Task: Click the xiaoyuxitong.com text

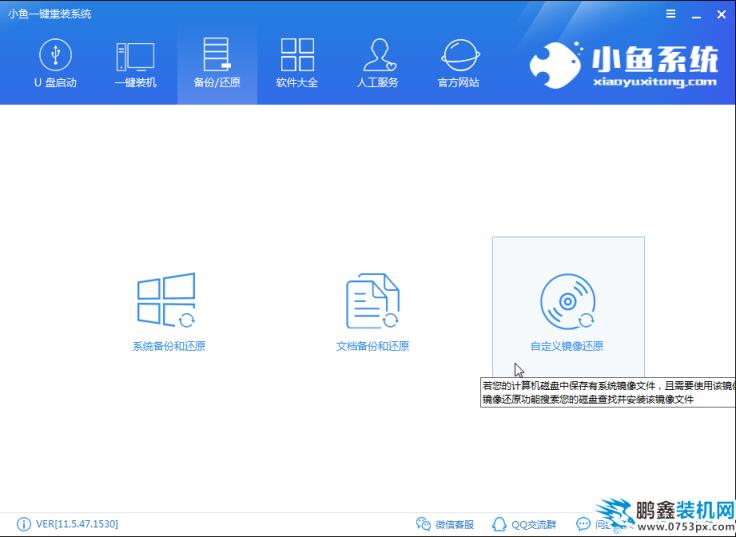Action: [x=655, y=82]
